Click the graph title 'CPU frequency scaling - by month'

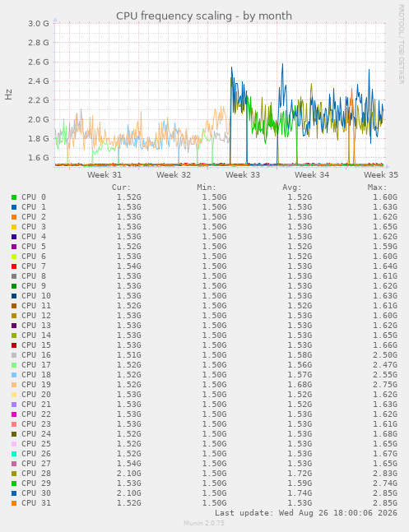click(204, 16)
